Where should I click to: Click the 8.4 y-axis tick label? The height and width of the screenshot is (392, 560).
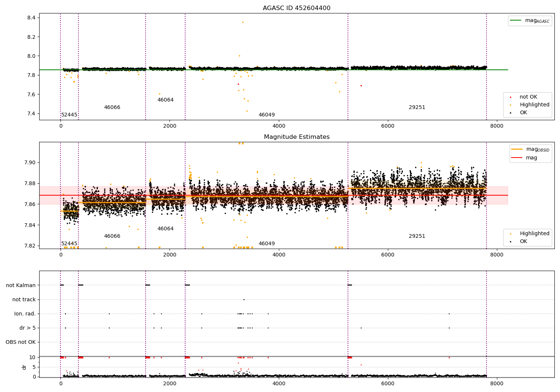pyautogui.click(x=31, y=18)
